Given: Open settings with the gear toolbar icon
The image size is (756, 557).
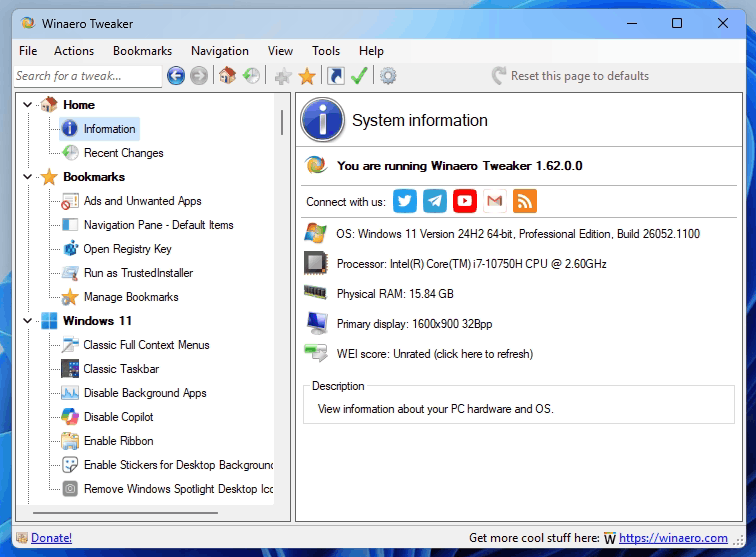Looking at the screenshot, I should (x=388, y=76).
